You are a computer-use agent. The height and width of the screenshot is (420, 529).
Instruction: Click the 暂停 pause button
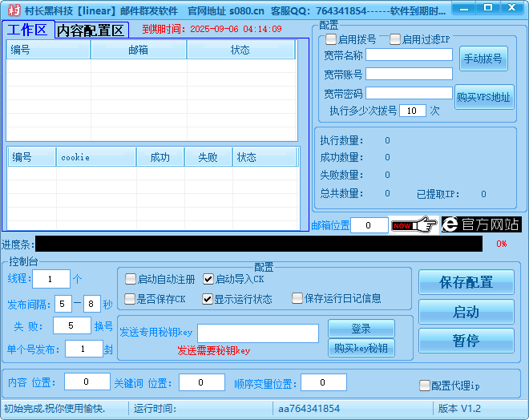[466, 341]
